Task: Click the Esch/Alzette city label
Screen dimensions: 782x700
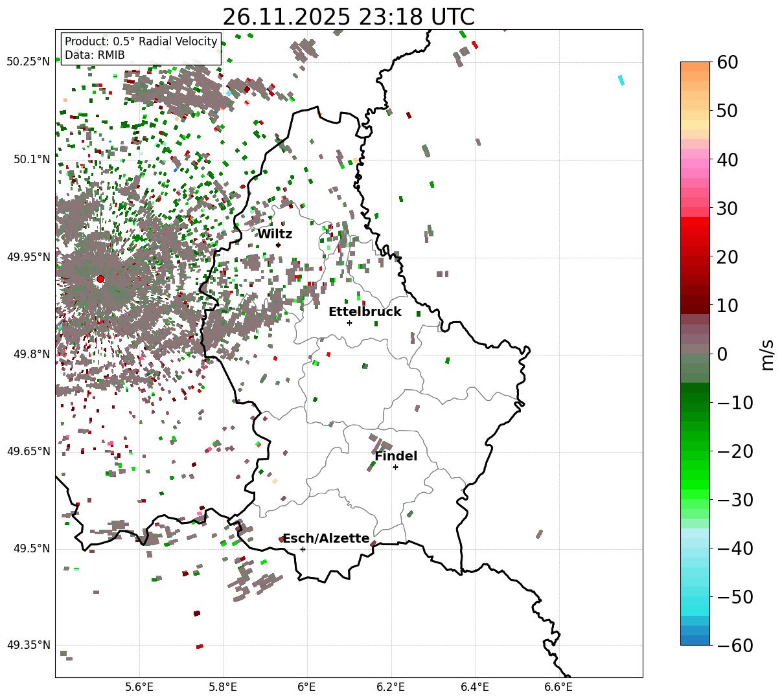Action: (x=326, y=539)
